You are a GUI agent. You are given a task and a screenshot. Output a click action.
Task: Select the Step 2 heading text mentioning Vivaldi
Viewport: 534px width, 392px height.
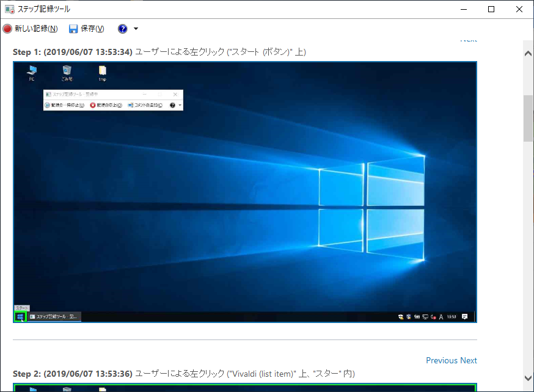184,374
